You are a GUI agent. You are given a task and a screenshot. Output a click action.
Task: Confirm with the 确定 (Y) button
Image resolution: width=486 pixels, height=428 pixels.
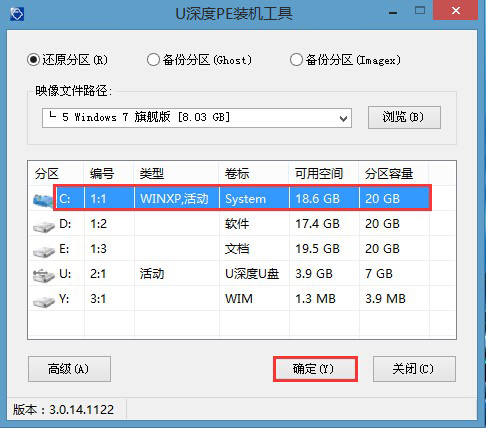(315, 369)
